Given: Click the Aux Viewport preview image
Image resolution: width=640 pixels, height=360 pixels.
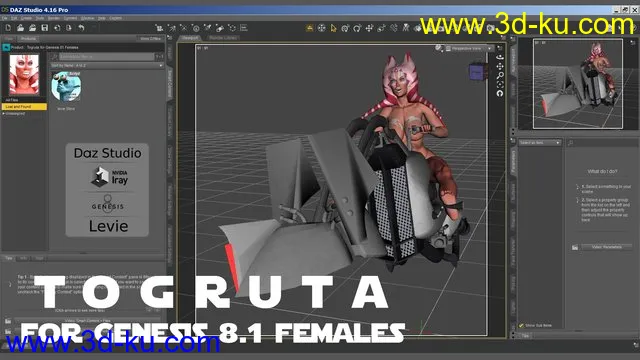Looking at the screenshot, I should (x=578, y=84).
